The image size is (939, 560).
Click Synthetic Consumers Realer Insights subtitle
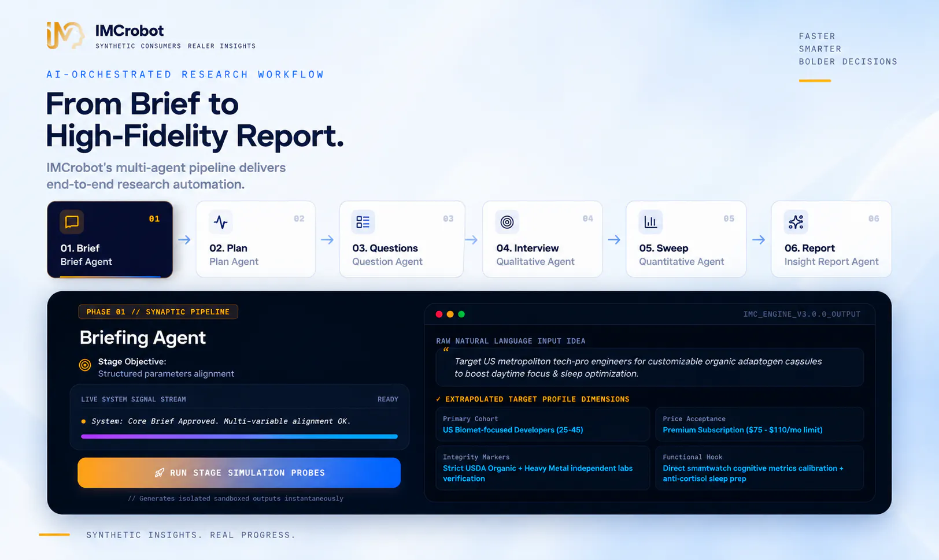coord(175,46)
